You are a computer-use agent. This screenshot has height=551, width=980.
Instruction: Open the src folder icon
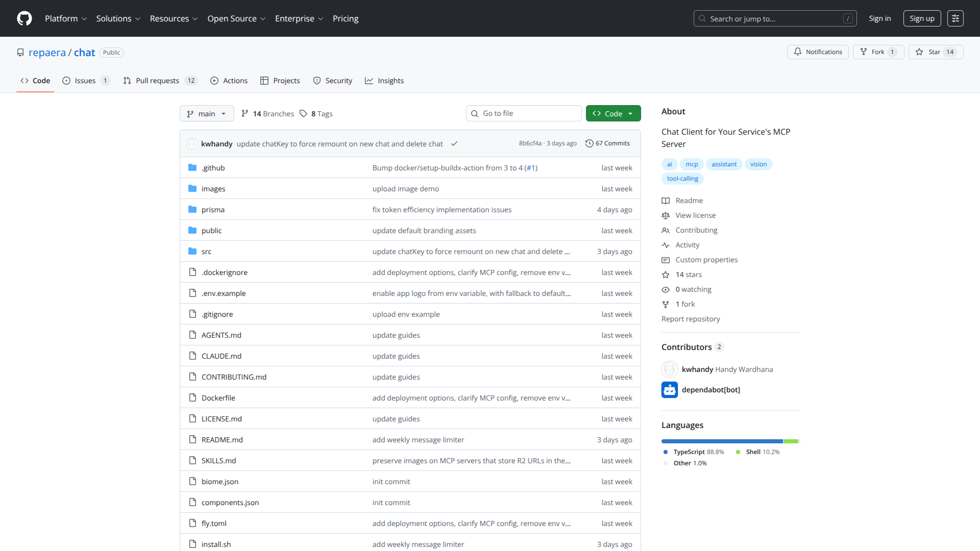point(192,252)
